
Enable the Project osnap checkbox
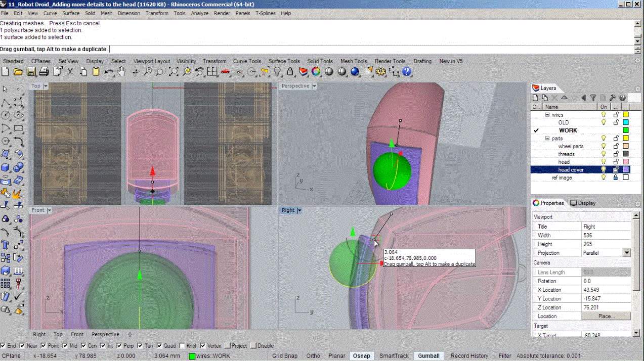point(228,346)
